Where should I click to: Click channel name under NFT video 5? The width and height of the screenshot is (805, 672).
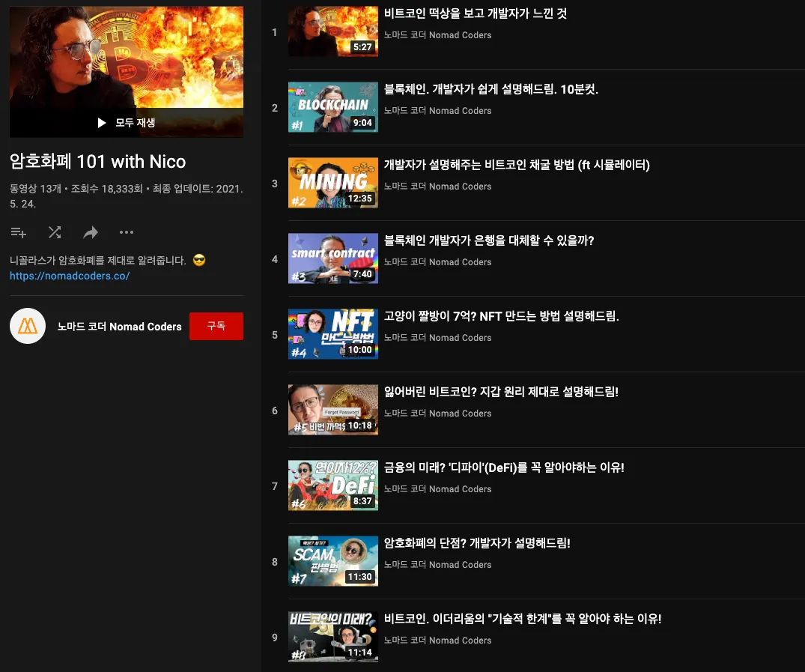pos(438,338)
